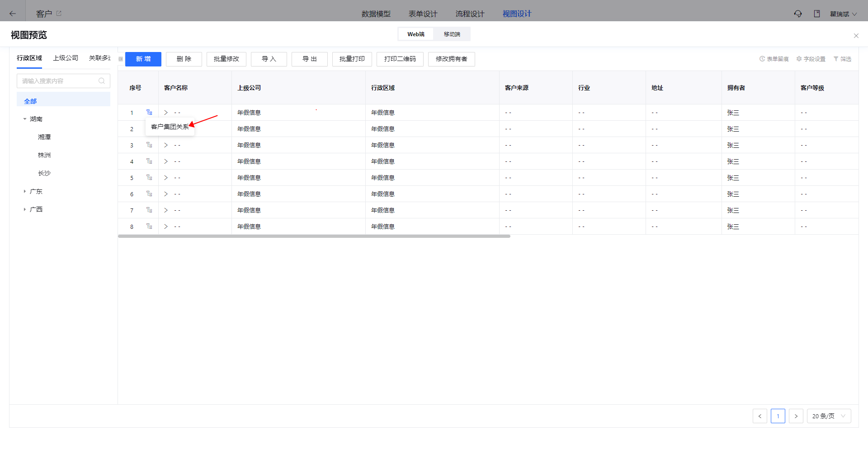The image size is (868, 449).
Task: Select 长沙 in region tree
Action: [44, 173]
